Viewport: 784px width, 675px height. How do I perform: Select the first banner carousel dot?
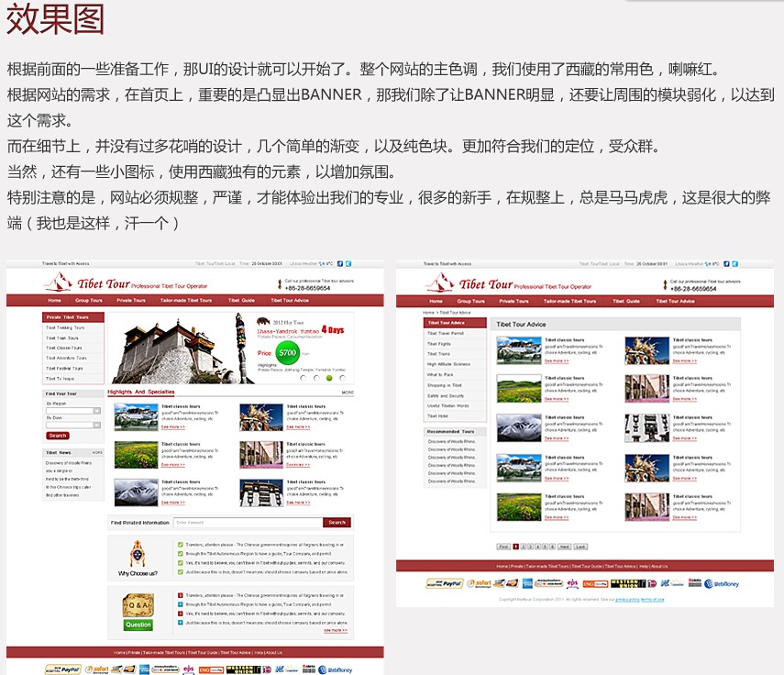pos(301,378)
